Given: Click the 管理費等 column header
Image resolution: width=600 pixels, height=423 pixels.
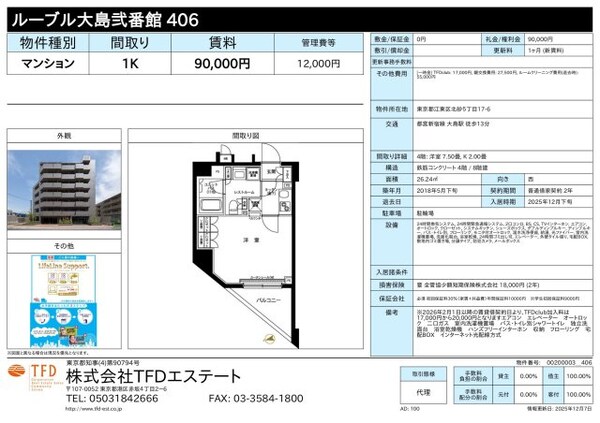Looking at the screenshot, I should point(319,43).
